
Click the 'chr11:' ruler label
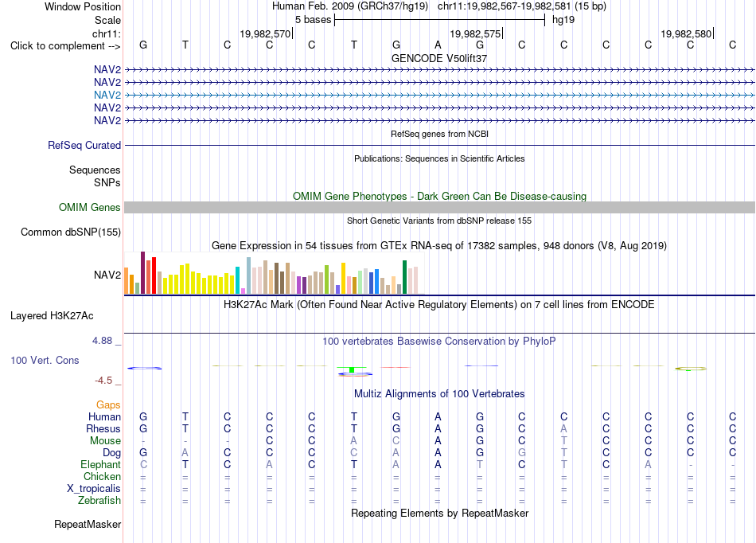(107, 33)
